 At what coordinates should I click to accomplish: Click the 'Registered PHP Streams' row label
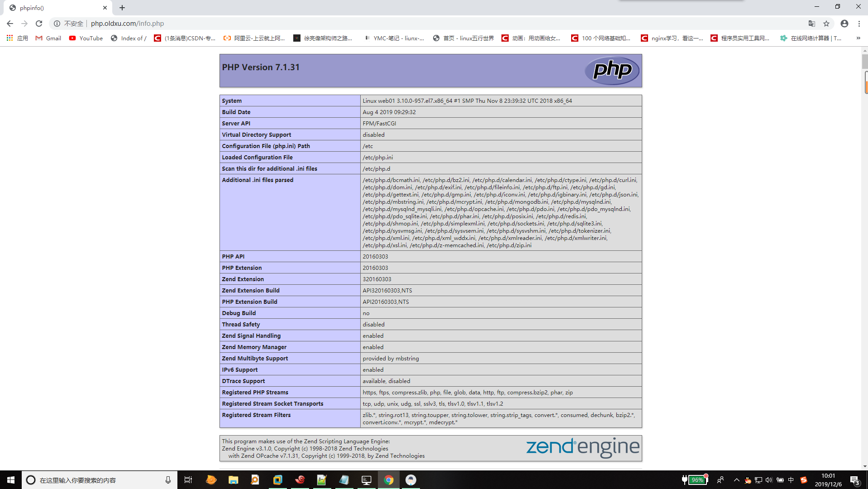(255, 392)
